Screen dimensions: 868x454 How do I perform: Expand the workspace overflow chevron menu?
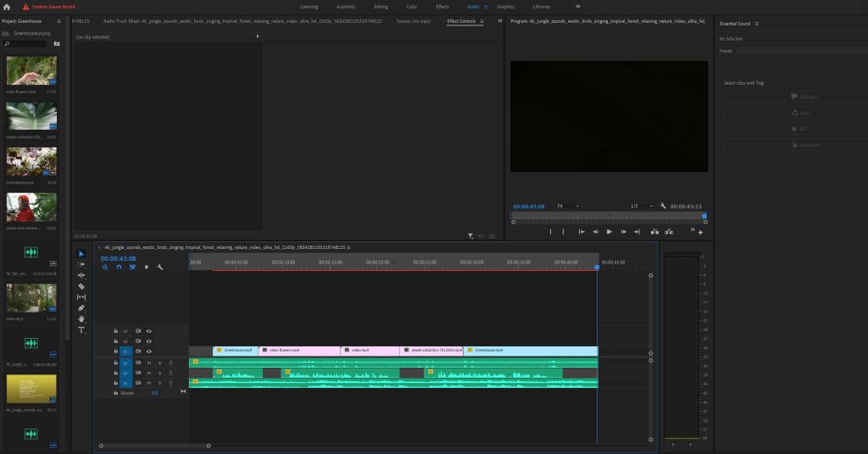tap(578, 7)
